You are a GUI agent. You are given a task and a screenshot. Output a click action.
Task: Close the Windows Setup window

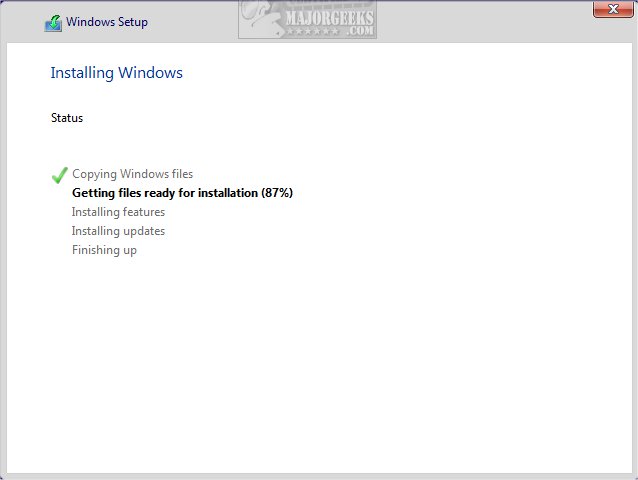[x=613, y=9]
